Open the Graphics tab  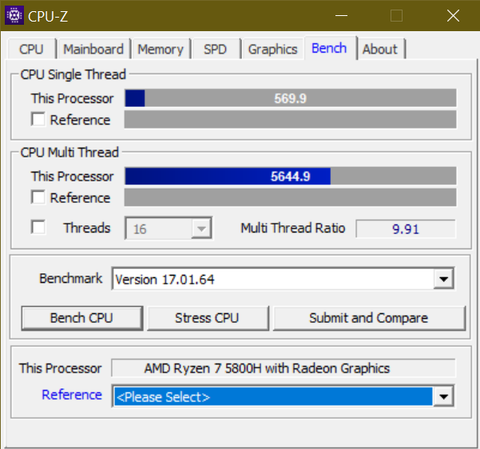pos(273,49)
